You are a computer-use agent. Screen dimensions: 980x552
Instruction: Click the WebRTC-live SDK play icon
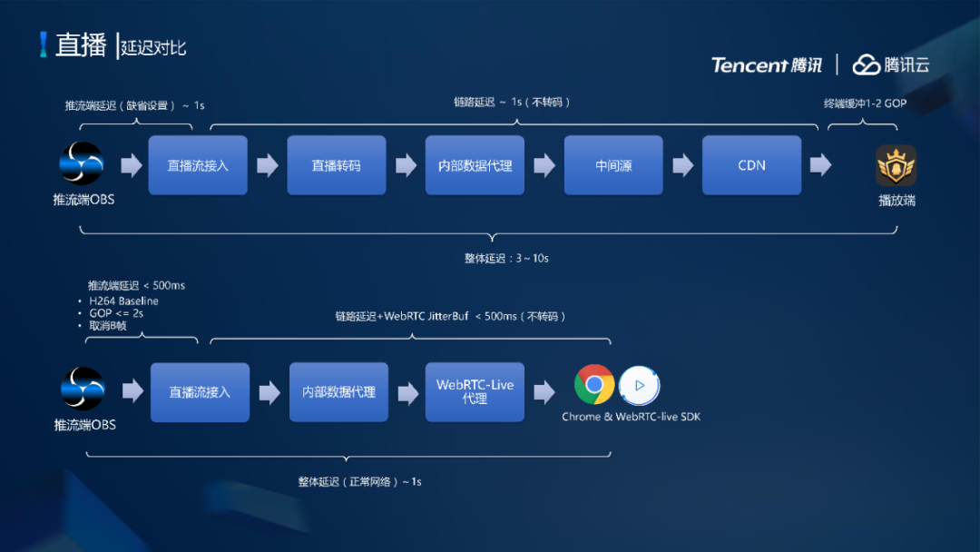[x=640, y=386]
